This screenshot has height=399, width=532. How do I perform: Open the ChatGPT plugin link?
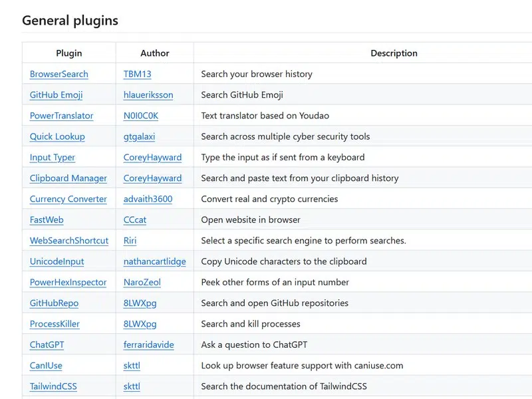(47, 344)
